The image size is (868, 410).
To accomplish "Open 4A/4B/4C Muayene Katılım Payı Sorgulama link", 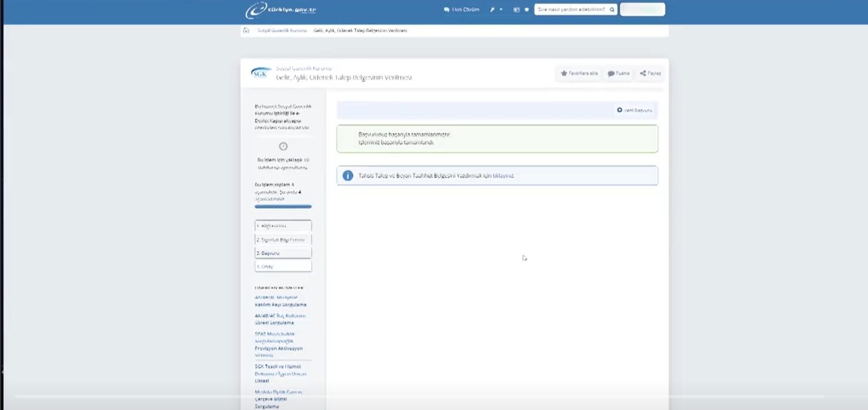I will (x=280, y=301).
